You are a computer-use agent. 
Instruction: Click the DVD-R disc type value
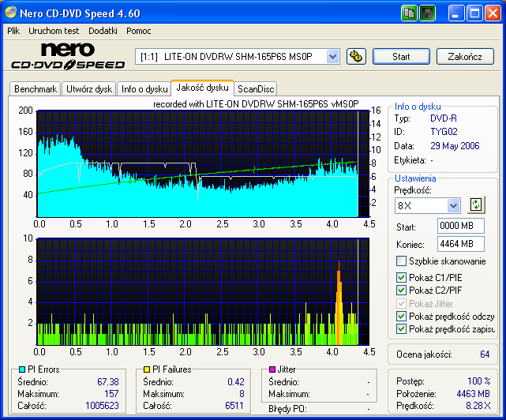pyautogui.click(x=444, y=118)
